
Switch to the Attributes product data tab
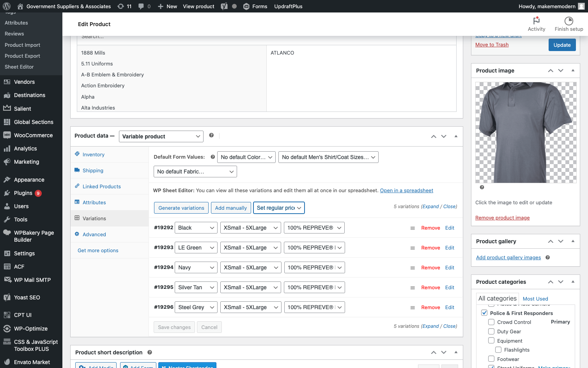tap(94, 202)
